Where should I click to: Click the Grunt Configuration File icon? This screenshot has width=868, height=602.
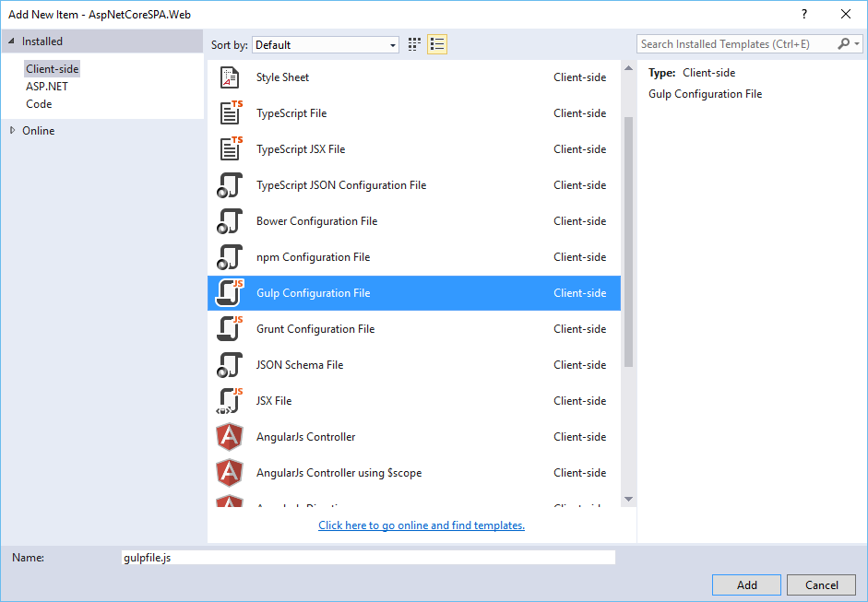(x=230, y=329)
